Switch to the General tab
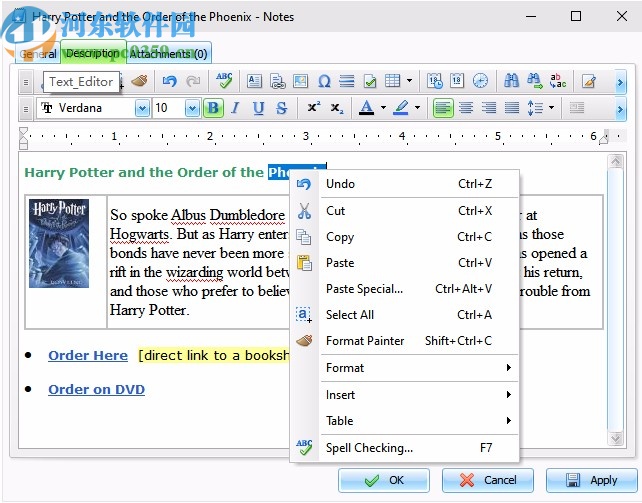 tap(38, 54)
